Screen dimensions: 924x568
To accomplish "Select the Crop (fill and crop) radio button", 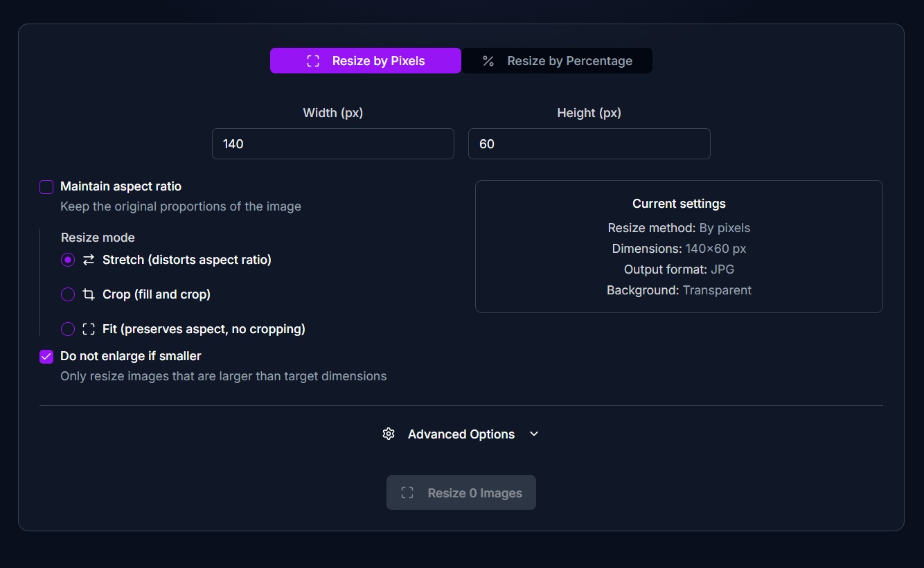I will coord(68,294).
